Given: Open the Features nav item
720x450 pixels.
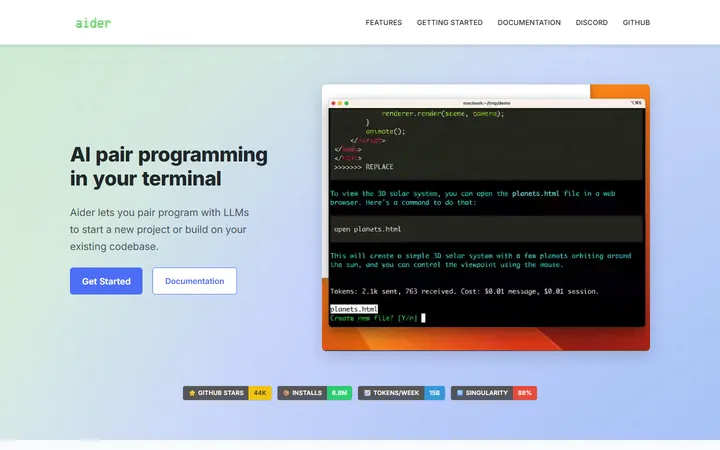Looking at the screenshot, I should (x=383, y=22).
